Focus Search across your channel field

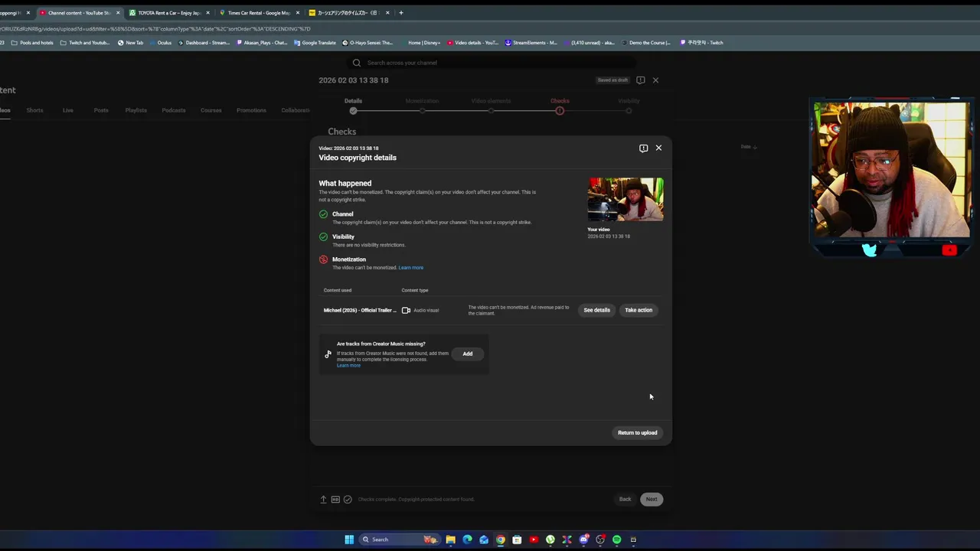[x=490, y=63]
